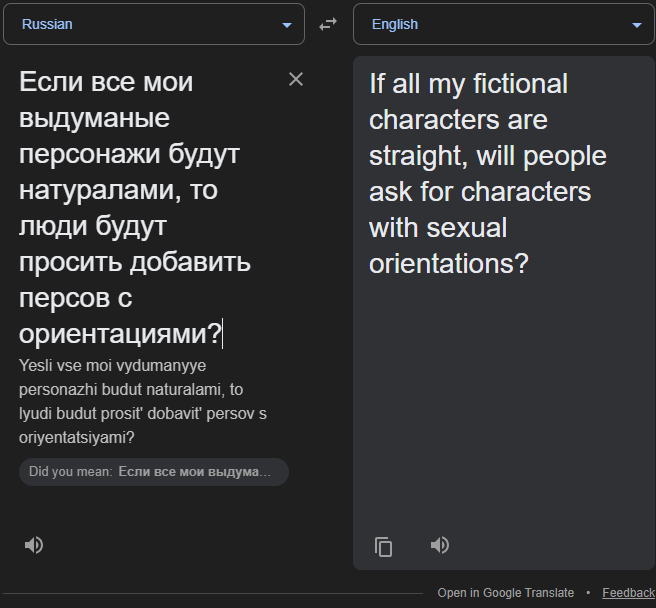Image resolution: width=656 pixels, height=608 pixels.
Task: Click "orientations?" in the English output
Action: [x=448, y=264]
